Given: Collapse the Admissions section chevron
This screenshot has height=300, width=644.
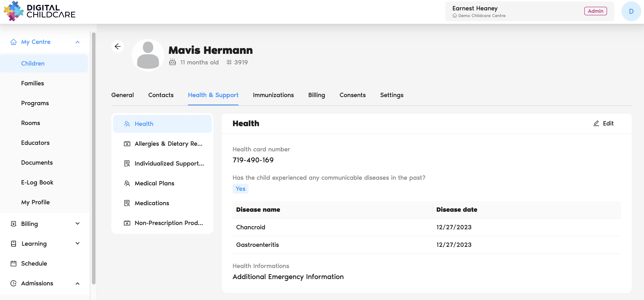Looking at the screenshot, I should point(78,284).
